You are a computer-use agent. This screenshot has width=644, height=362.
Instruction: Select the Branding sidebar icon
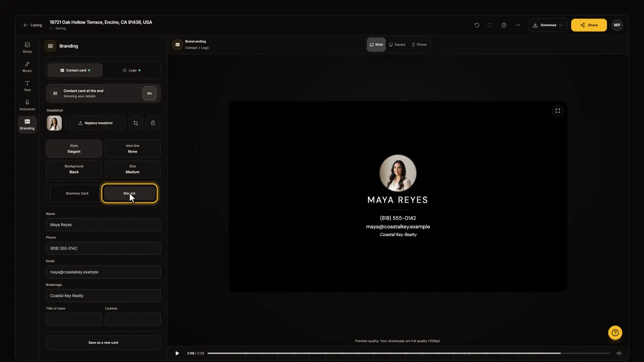27,124
